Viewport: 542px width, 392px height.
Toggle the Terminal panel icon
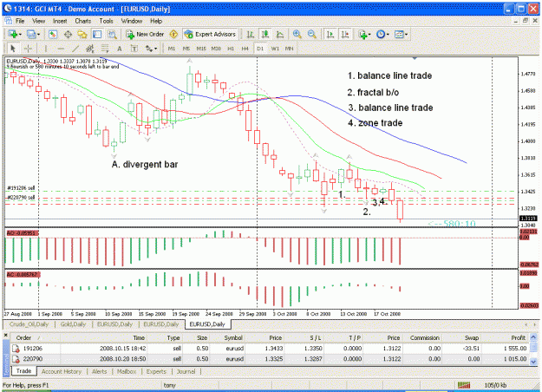click(97, 34)
